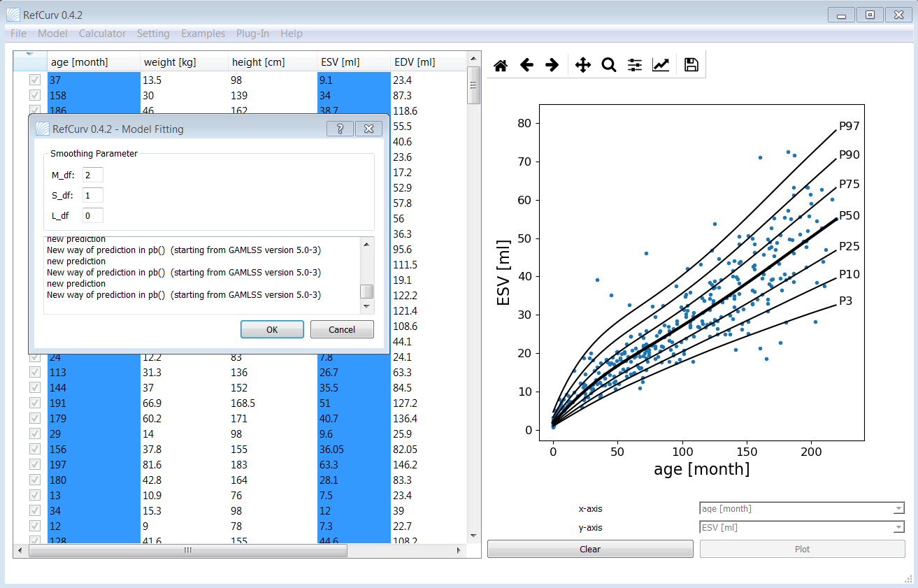Click the log output scrollbar handle in dialog

[366, 292]
